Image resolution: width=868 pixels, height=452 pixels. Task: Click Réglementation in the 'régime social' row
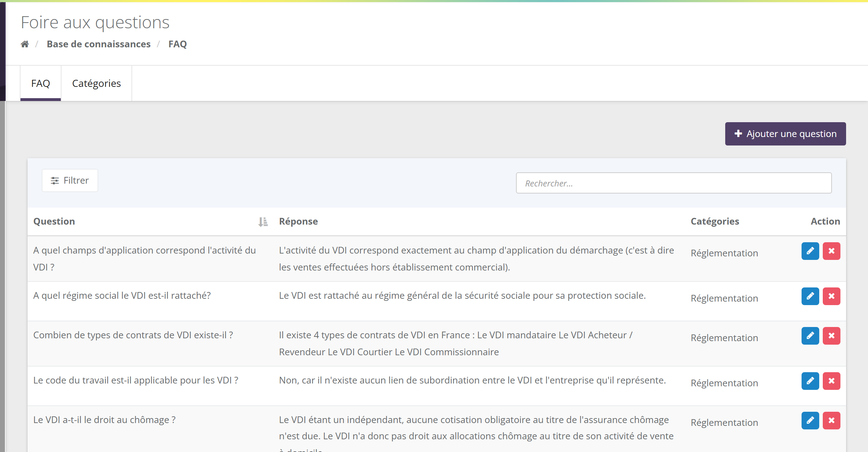[x=724, y=298]
